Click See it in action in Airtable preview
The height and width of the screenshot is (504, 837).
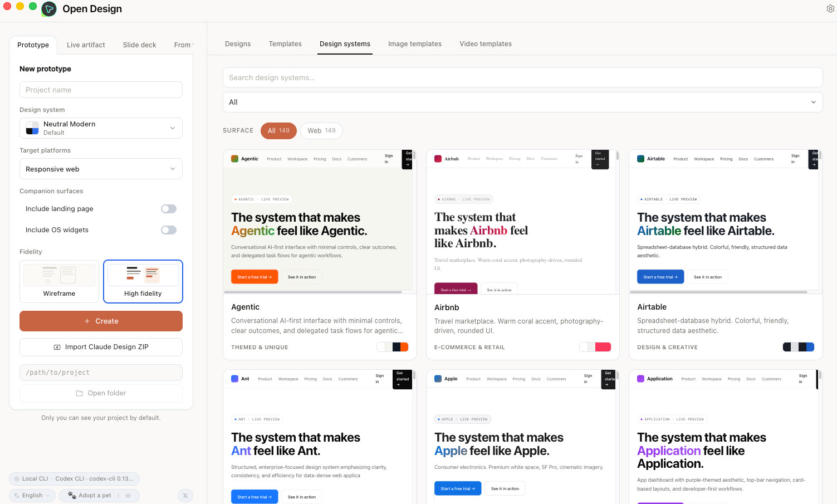click(708, 277)
